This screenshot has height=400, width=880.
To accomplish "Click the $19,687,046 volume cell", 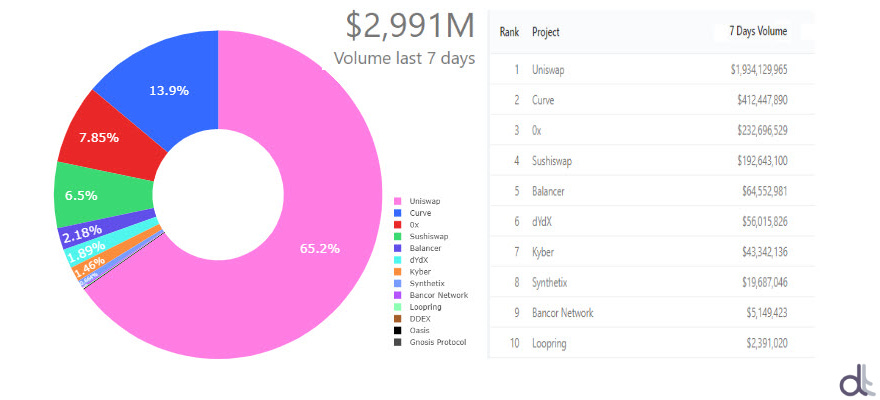I will click(764, 282).
